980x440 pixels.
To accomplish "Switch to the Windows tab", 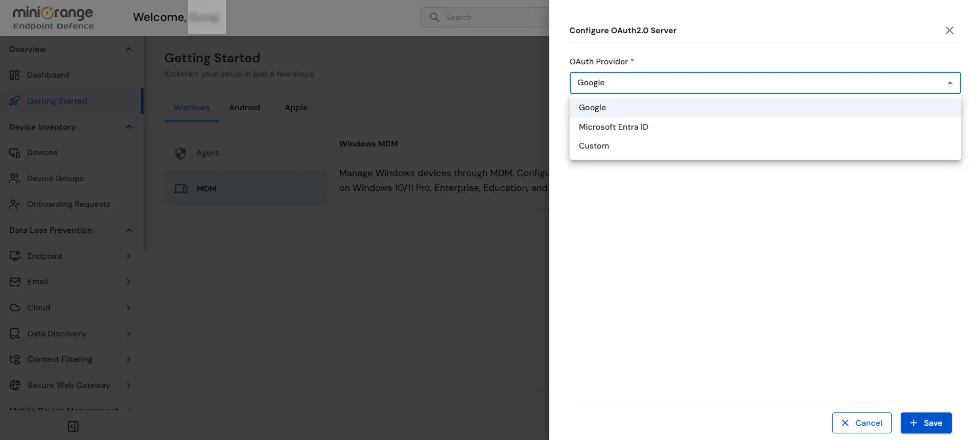I will click(x=192, y=108).
